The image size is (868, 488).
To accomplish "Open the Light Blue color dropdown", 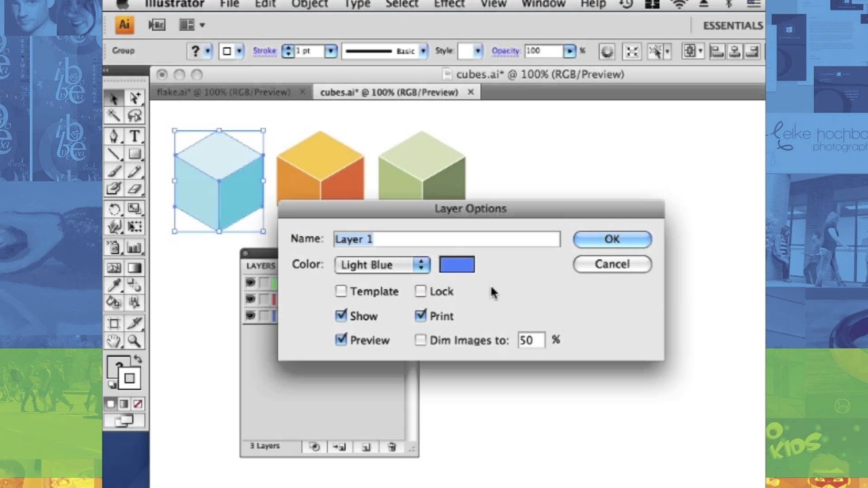I will coord(382,265).
